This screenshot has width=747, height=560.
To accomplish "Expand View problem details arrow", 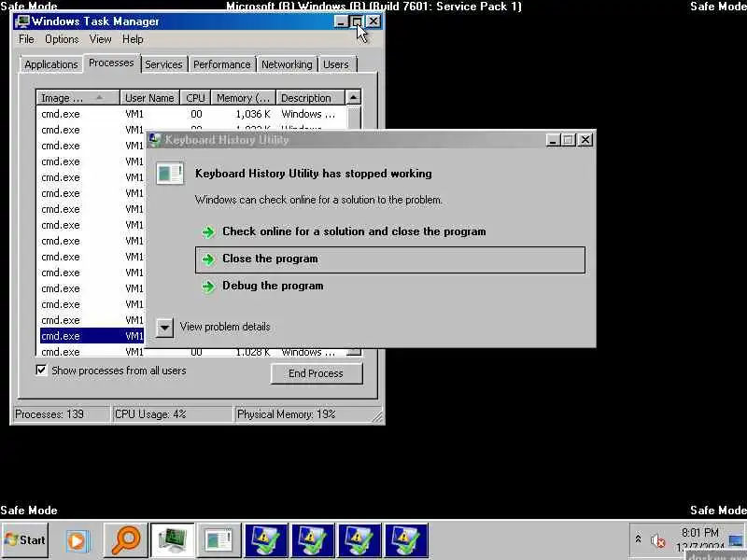I will point(164,328).
